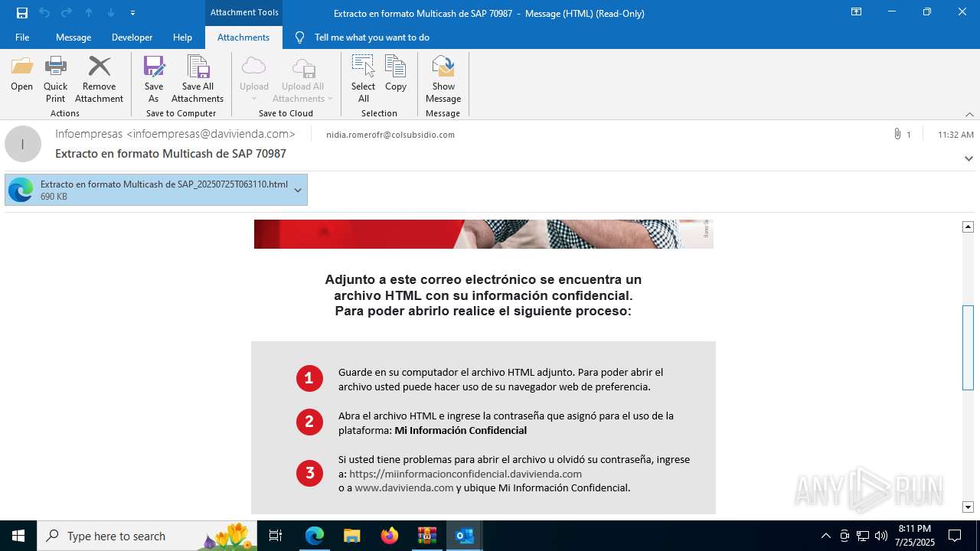Click sender address infoempresas@davivienda.com
The image size is (980, 551).
coord(211,134)
